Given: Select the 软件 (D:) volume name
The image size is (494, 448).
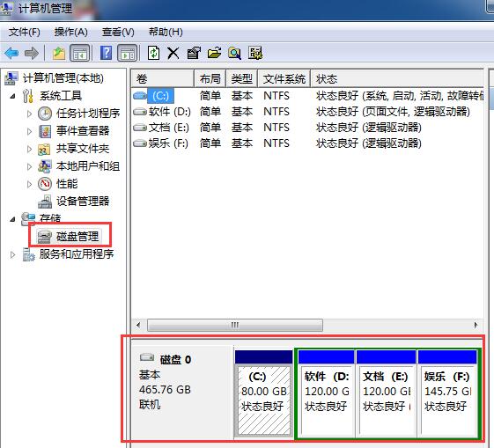Looking at the screenshot, I should tap(169, 112).
